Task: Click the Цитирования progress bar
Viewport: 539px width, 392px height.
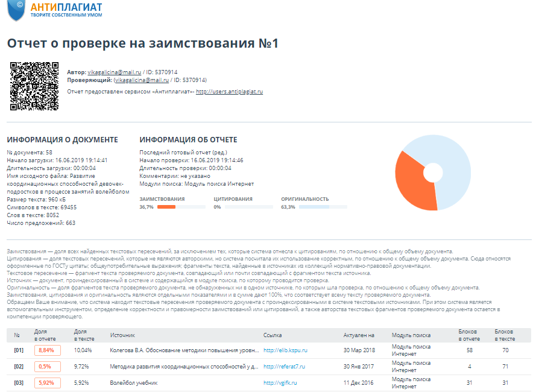Action: click(x=248, y=207)
